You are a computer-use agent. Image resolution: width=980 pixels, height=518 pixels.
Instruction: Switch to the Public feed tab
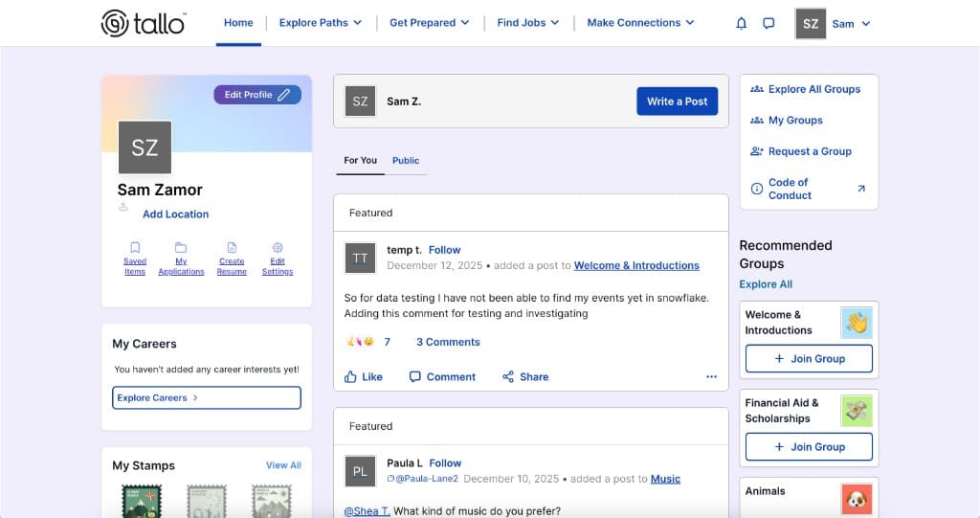(406, 161)
